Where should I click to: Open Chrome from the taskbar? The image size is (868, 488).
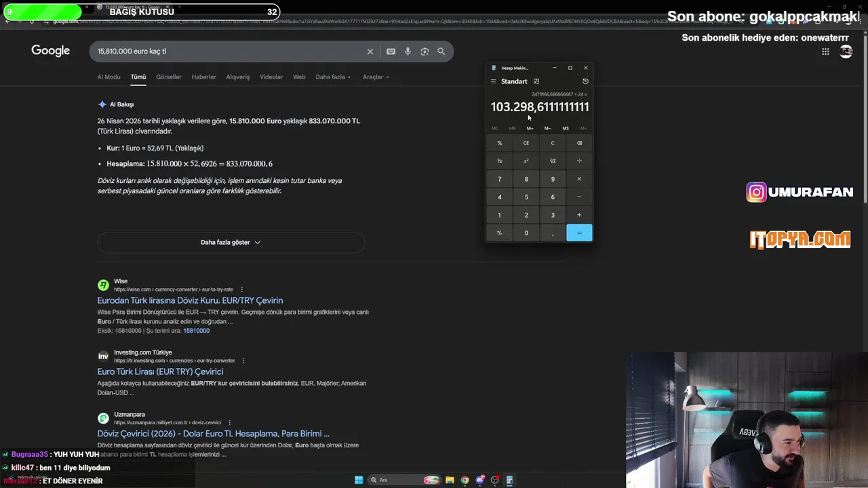pos(465,480)
